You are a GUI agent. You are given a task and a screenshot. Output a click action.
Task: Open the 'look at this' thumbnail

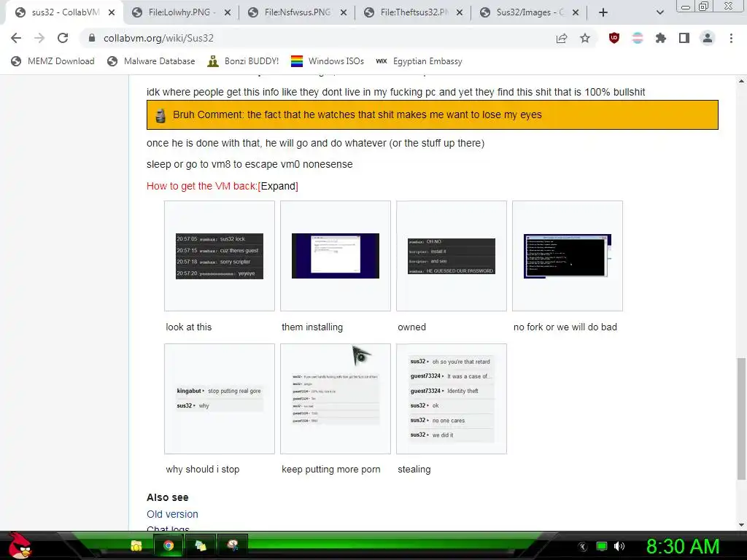[x=220, y=256]
